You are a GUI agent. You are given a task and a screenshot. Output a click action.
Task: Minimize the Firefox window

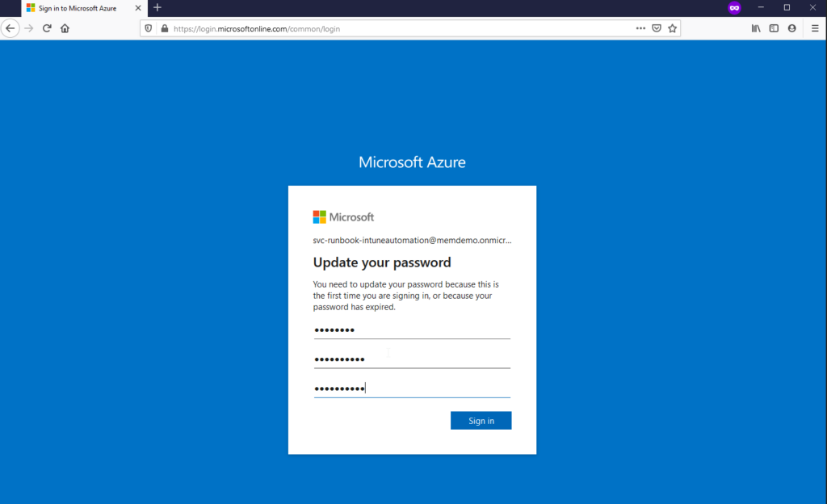pos(761,8)
